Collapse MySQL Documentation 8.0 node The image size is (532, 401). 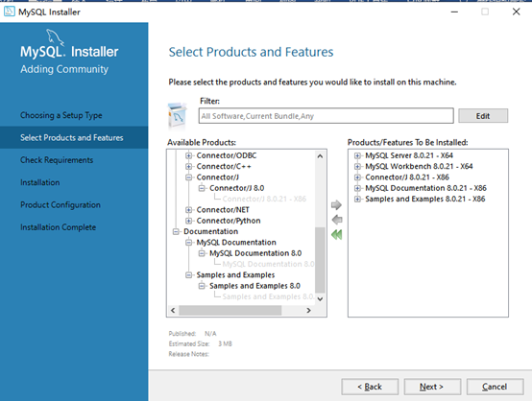tap(202, 253)
